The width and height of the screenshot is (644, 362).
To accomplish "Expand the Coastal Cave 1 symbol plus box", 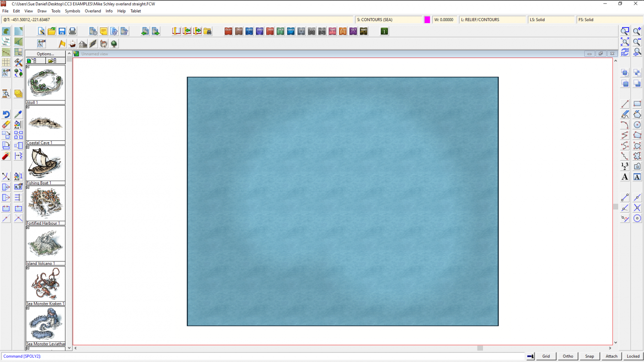I will pyautogui.click(x=28, y=107).
